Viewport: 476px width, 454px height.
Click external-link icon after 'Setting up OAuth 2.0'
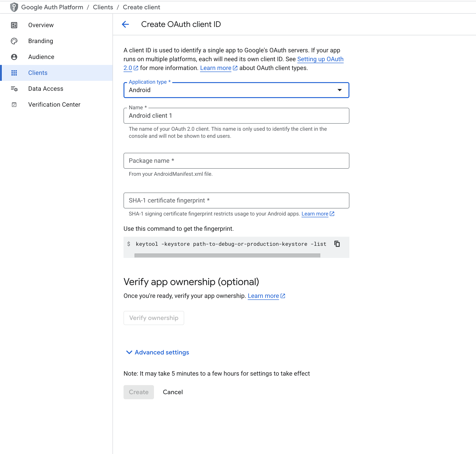(x=136, y=68)
